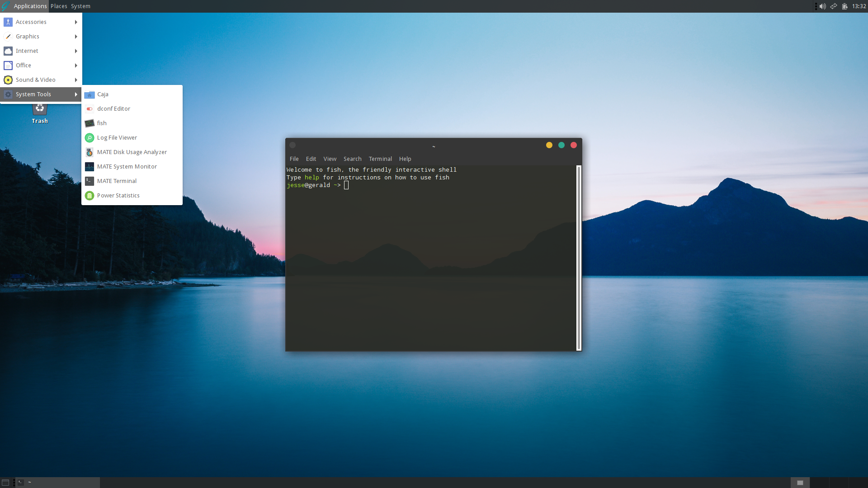
Task: Click the fish shell launcher icon
Action: pyautogui.click(x=90, y=123)
